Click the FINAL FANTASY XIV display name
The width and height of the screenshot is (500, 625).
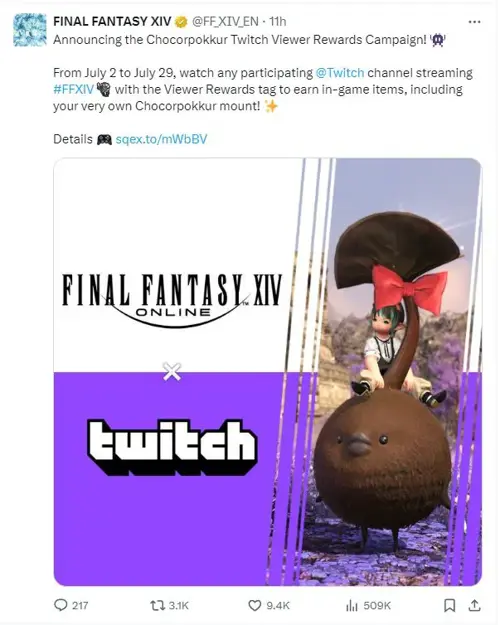(x=112, y=21)
